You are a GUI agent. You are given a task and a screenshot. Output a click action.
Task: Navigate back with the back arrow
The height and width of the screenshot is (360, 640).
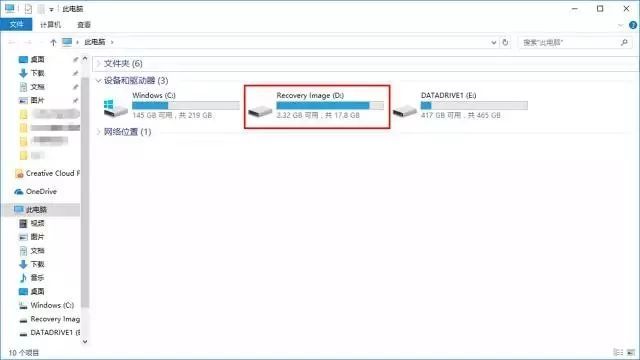(x=12, y=42)
